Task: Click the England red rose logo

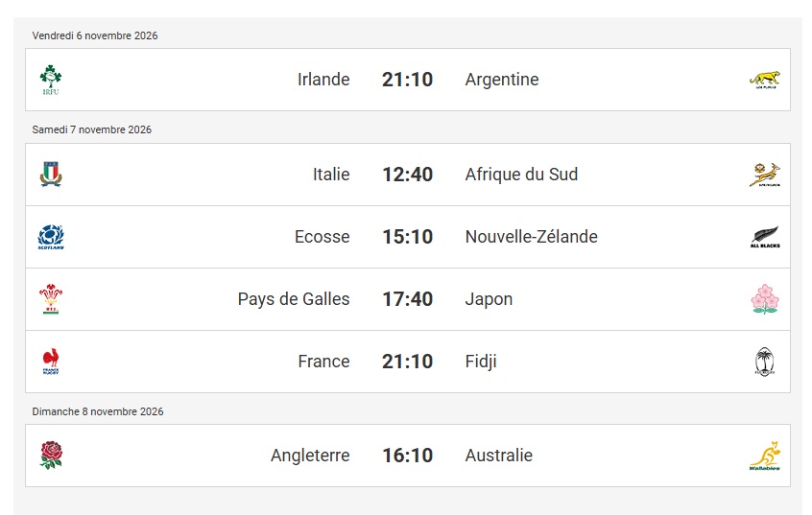Action: click(x=51, y=455)
